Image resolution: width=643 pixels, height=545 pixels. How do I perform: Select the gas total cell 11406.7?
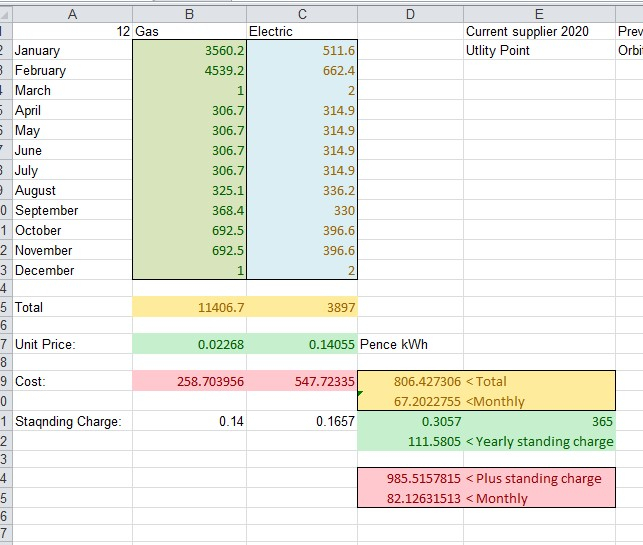tap(188, 308)
